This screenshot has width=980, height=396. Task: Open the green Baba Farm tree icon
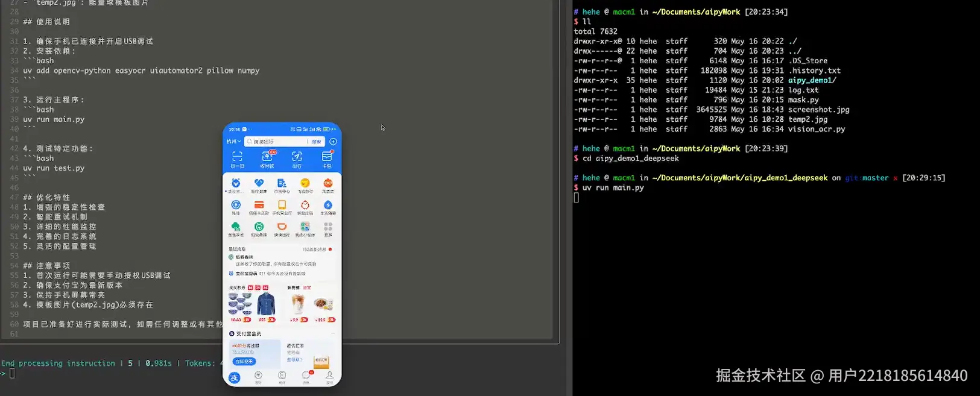(236, 227)
